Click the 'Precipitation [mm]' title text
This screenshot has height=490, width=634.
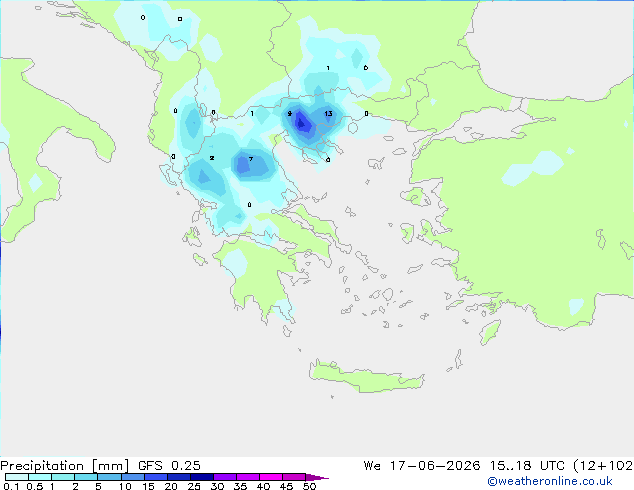[65, 466]
